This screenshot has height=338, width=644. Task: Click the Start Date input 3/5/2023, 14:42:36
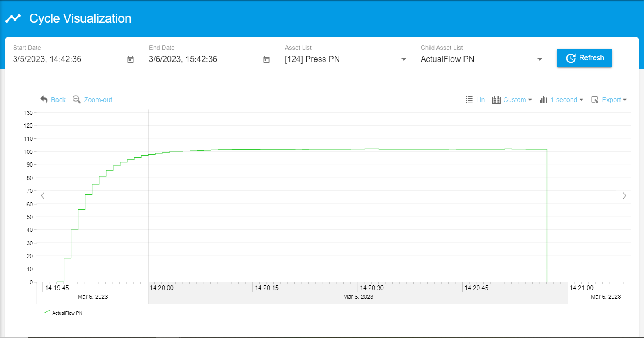[x=68, y=59]
